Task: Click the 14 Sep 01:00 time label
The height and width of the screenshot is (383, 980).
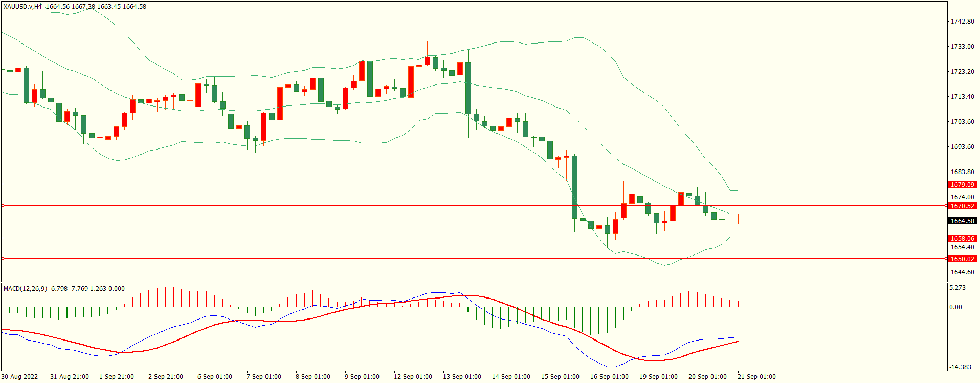Action: click(x=511, y=377)
